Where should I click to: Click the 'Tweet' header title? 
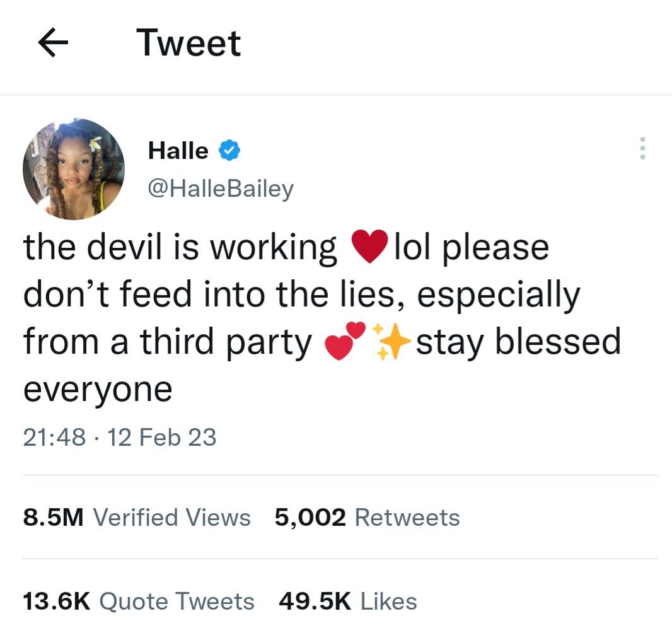[x=188, y=43]
